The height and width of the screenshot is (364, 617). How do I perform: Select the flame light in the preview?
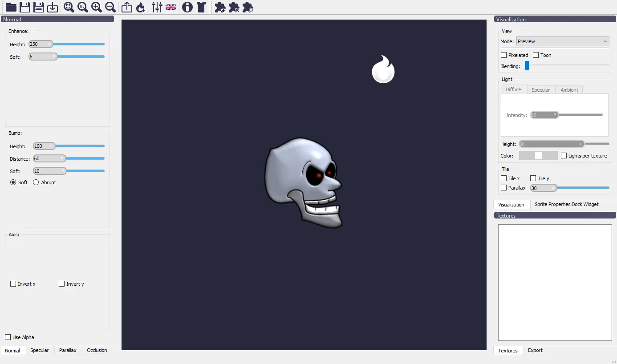[x=383, y=70]
